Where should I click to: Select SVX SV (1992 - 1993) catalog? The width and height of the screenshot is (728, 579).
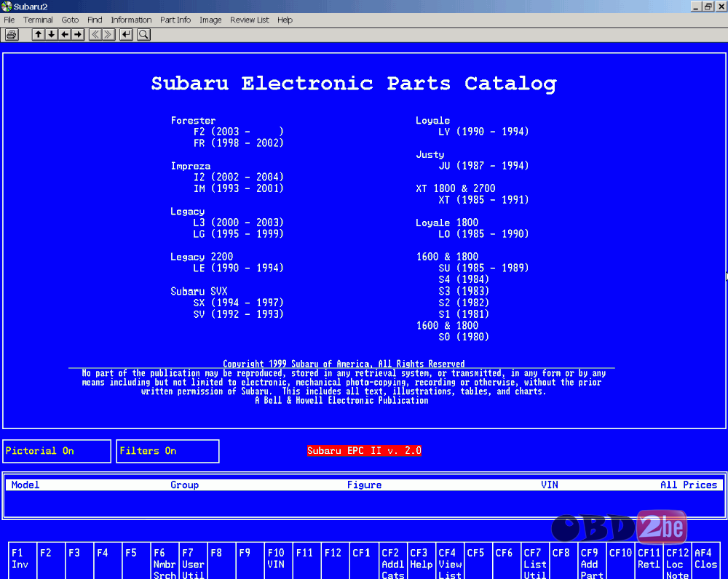tap(239, 314)
